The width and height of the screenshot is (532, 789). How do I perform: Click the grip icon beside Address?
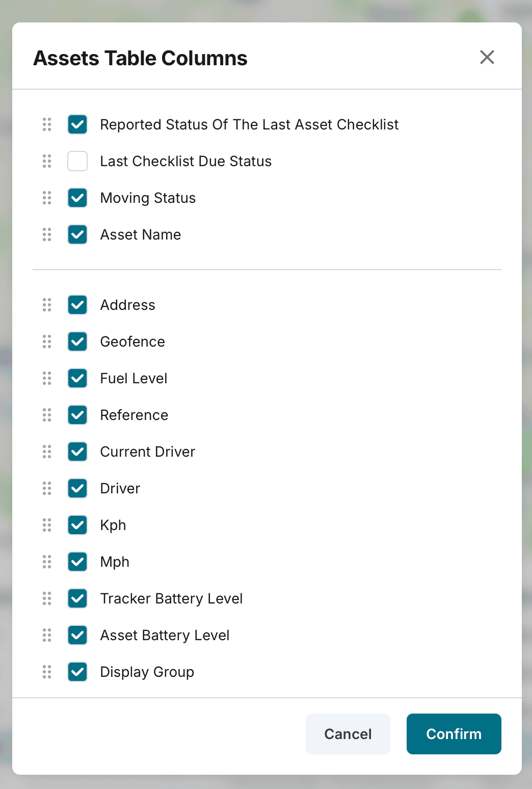point(47,305)
